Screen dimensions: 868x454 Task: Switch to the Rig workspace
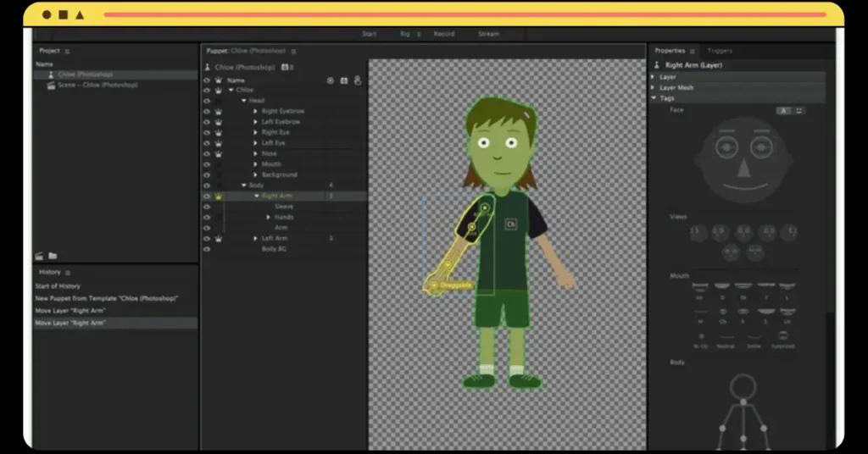pos(405,34)
